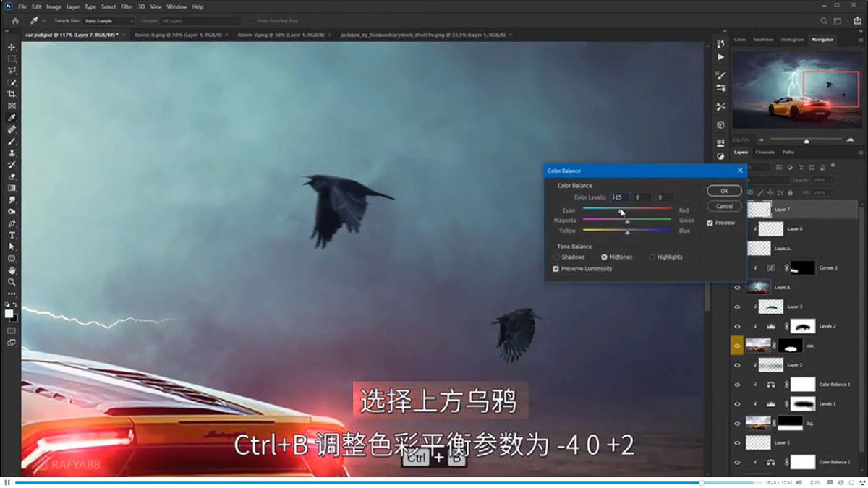Select the Curves 1 layer mask thumbnail
Viewport: 868px width, 488px height.
[803, 267]
